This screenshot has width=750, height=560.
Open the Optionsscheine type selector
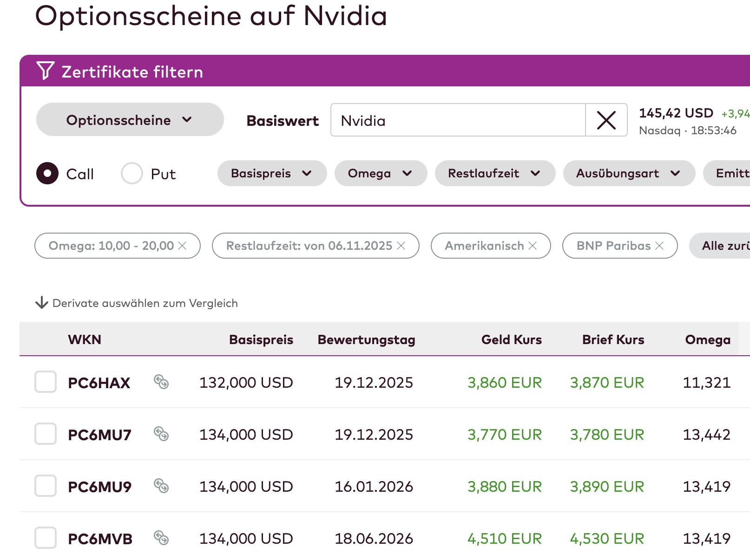click(x=130, y=119)
